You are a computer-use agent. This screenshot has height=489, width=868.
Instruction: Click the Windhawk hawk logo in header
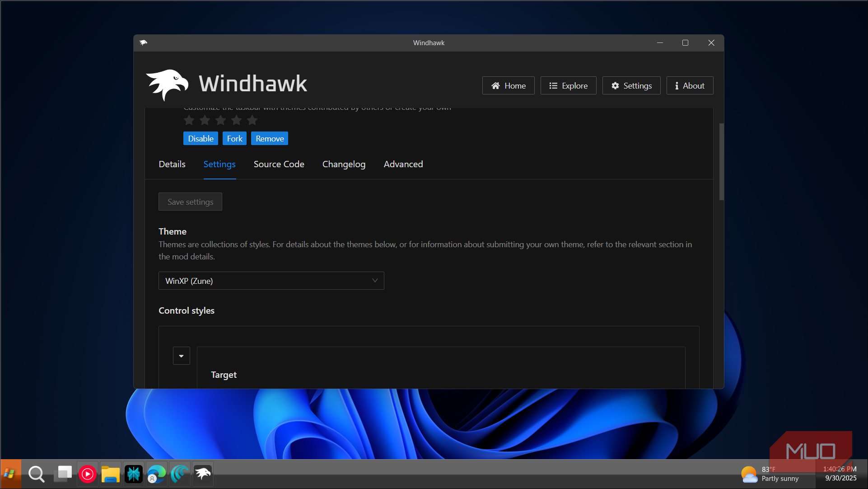pos(167,85)
